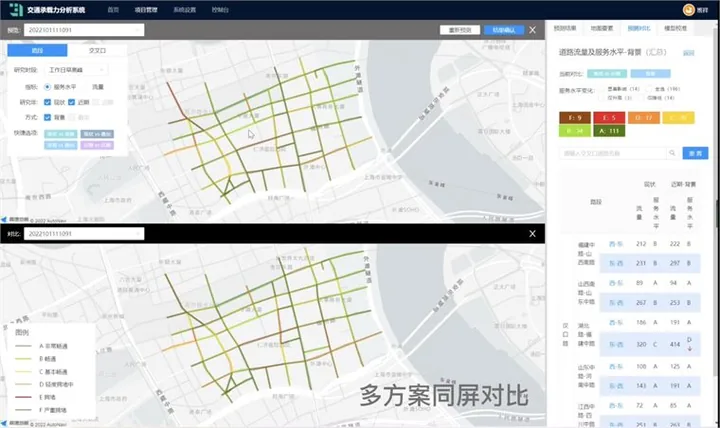The image size is (720, 428).
Task: Switch to the 路段 tab
Action: (37, 50)
